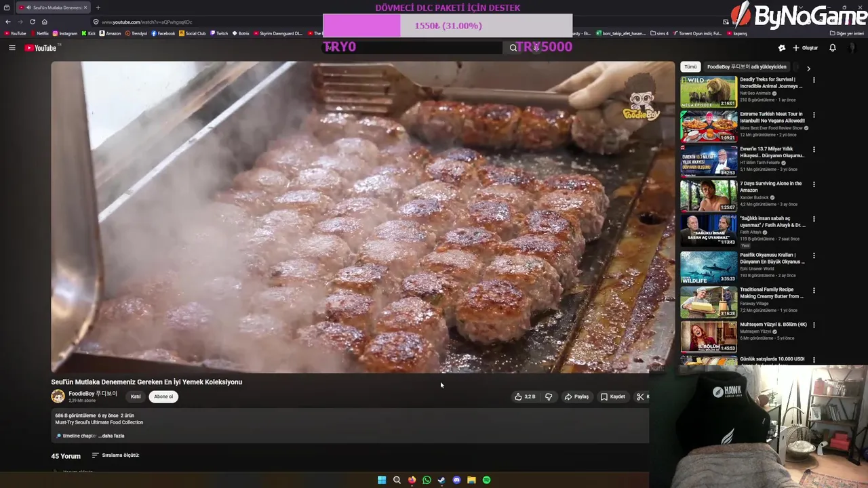Open the Social Club bookmark
868x488 pixels.
coord(193,33)
